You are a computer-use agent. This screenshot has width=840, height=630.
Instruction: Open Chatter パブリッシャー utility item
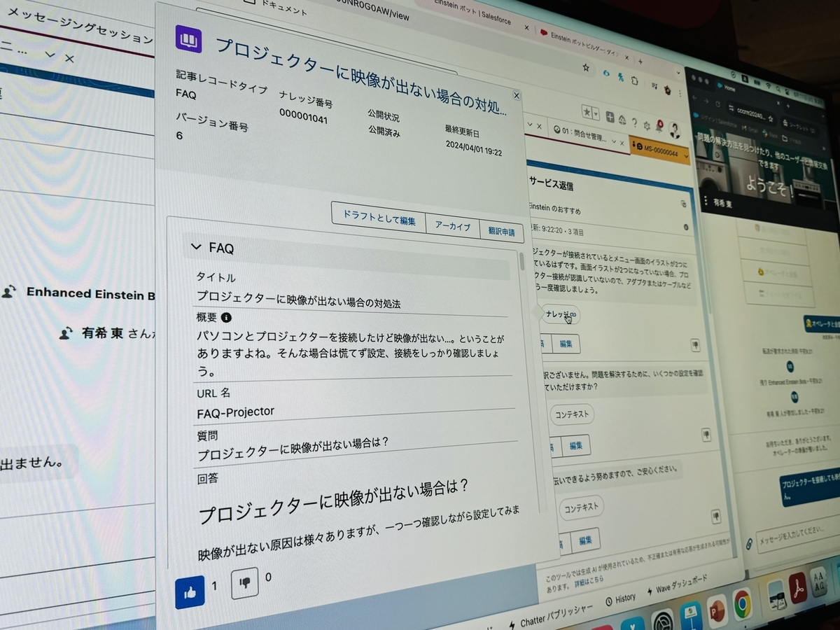(550, 617)
